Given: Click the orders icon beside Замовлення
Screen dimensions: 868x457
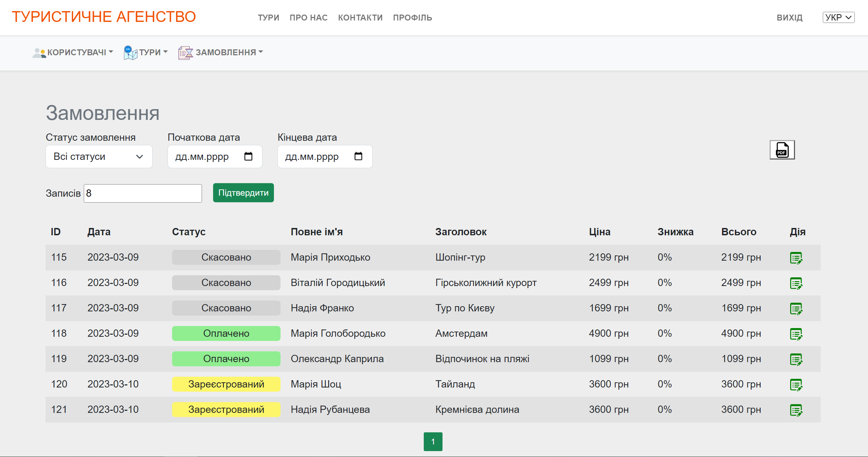Looking at the screenshot, I should click(186, 53).
